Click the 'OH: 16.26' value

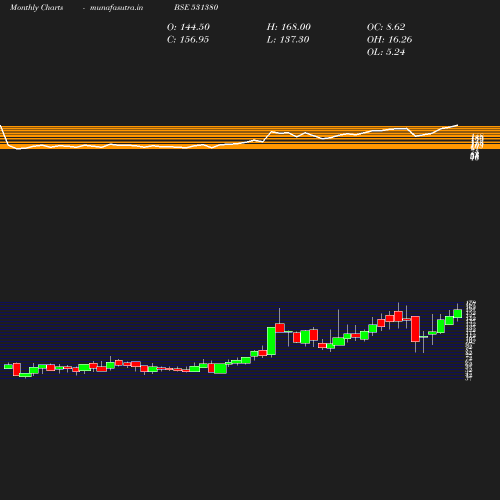(x=389, y=40)
